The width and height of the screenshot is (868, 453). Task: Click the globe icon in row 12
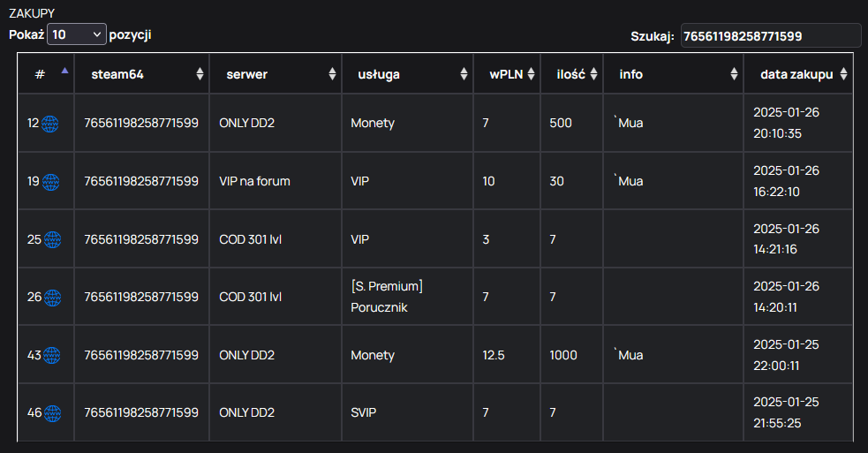pos(49,124)
